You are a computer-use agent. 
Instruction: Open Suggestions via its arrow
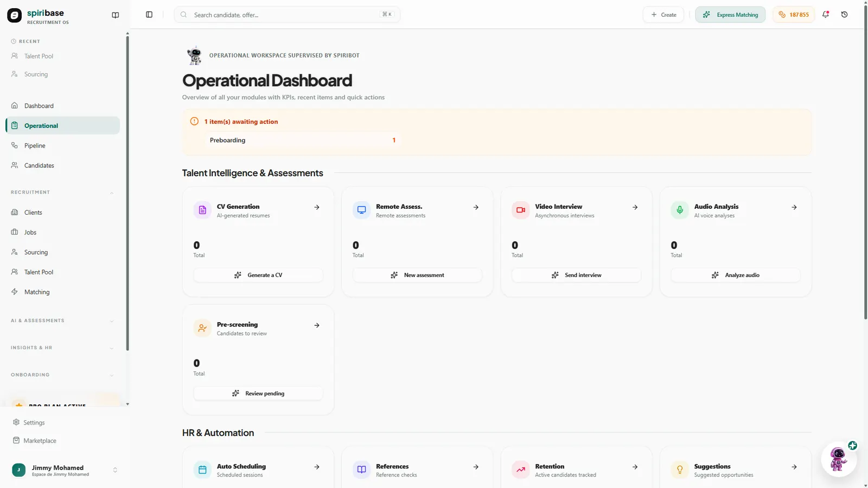coord(794,467)
